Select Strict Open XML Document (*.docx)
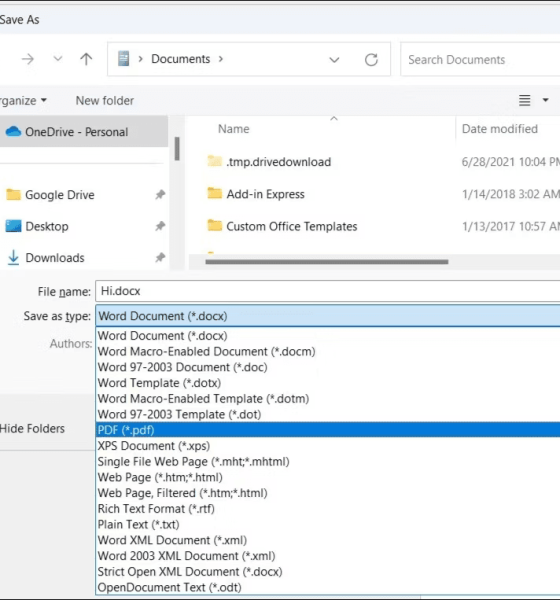 point(328,571)
